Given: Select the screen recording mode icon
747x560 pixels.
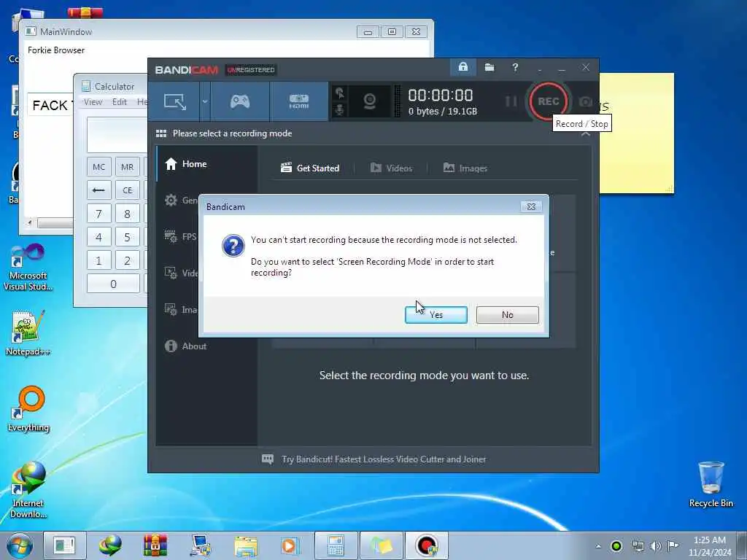Looking at the screenshot, I should click(175, 101).
